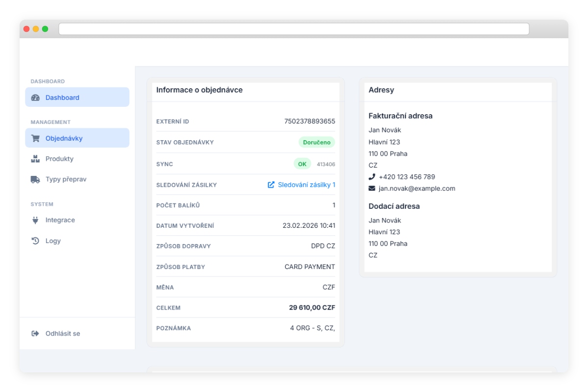
Task: Click the Integrace plug icon
Action: point(35,220)
